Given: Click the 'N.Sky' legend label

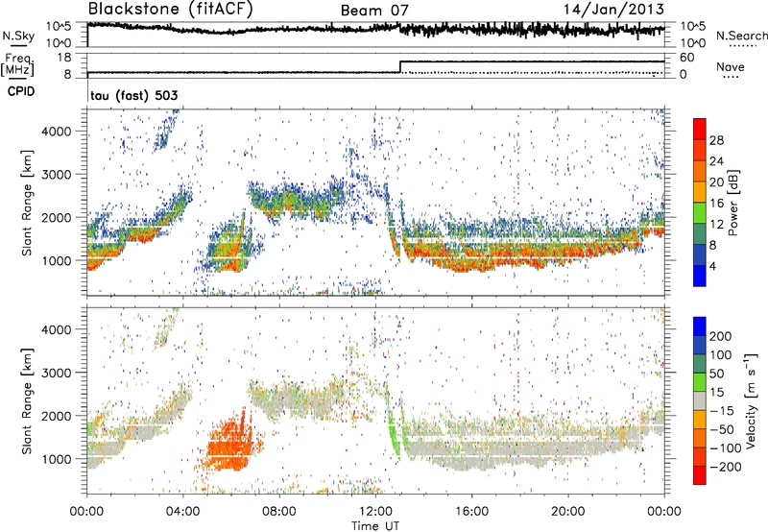Looking at the screenshot, I should click(18, 36).
